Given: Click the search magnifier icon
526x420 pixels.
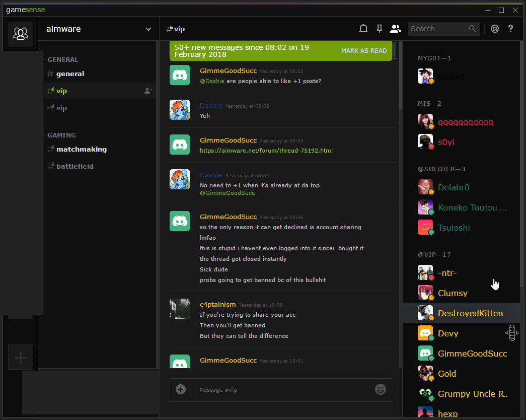Looking at the screenshot, I should tap(472, 29).
